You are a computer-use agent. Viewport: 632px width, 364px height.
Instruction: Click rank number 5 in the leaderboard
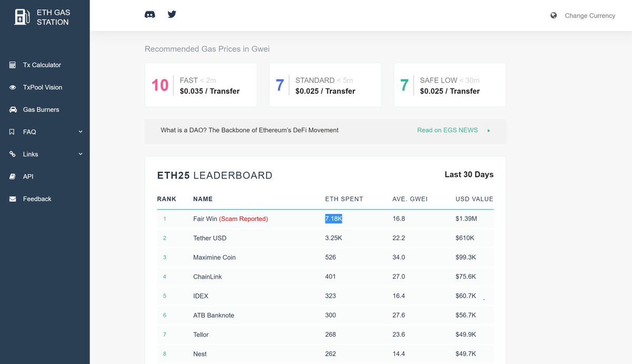(x=165, y=296)
